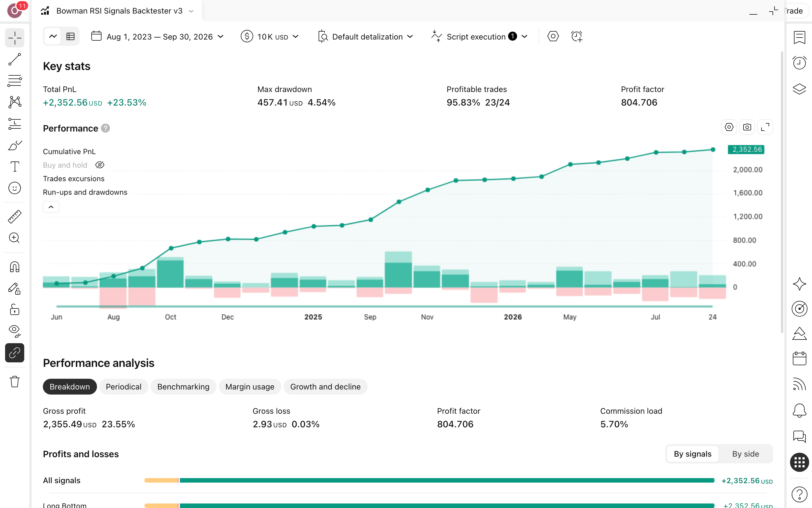Toggle lock all drawings

tap(15, 310)
